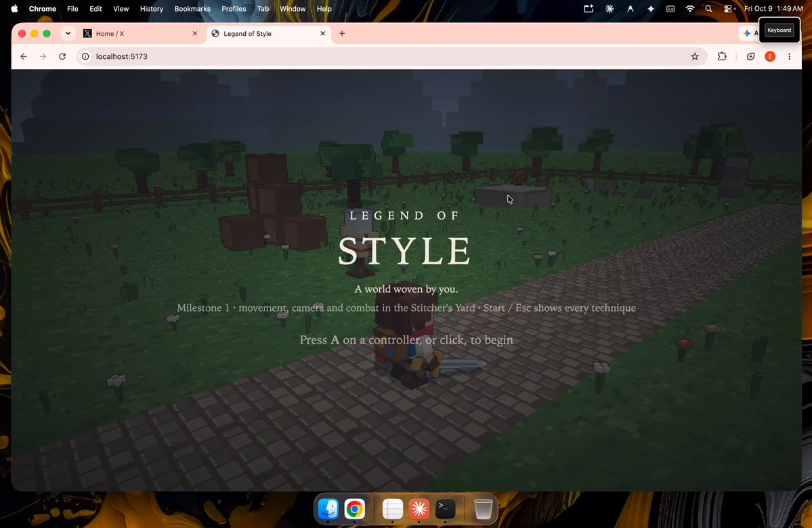Open Google Chrome from the Dock
Image resolution: width=812 pixels, height=528 pixels.
(355, 509)
